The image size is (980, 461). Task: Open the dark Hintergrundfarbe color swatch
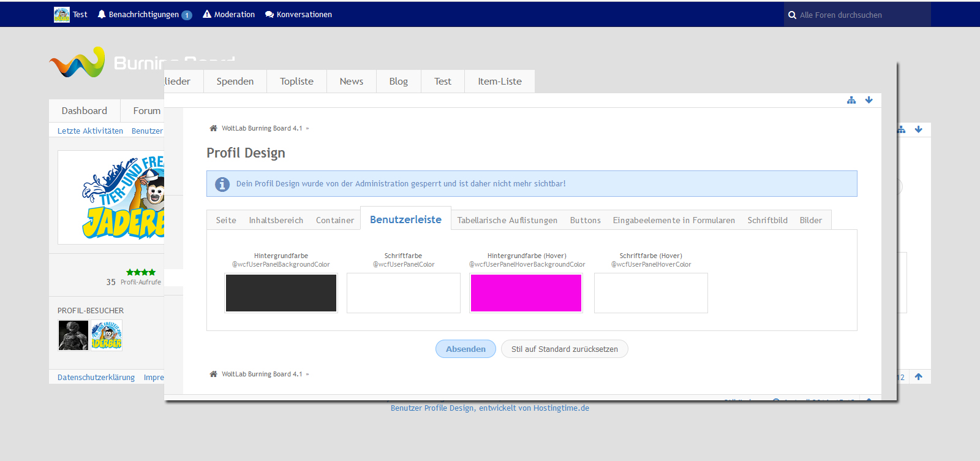click(x=281, y=293)
